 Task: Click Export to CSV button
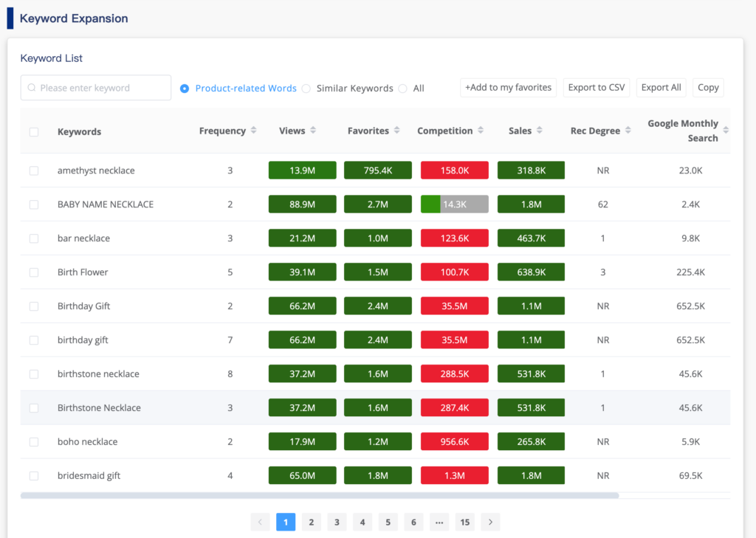tap(597, 87)
